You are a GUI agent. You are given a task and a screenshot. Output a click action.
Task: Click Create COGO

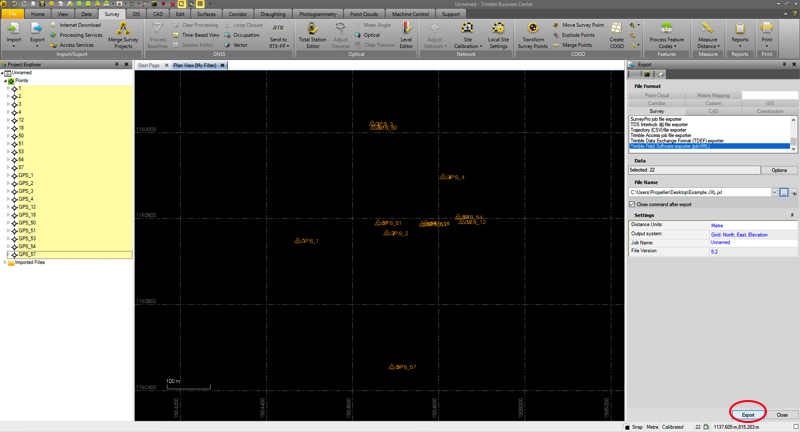[x=616, y=35]
